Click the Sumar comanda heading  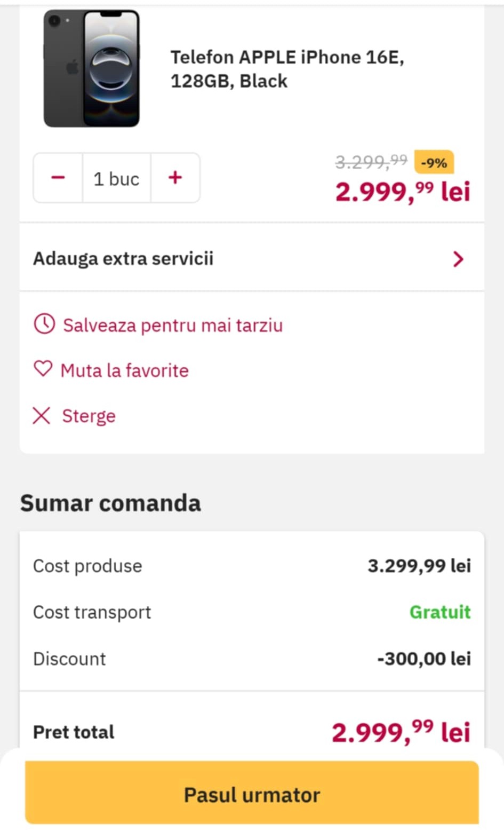pos(110,503)
